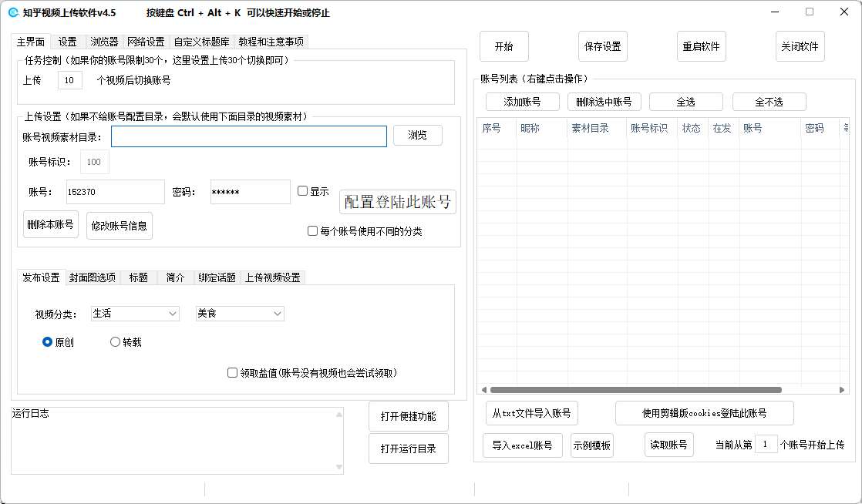Click the 修改账号信息 button
Image resolution: width=862 pixels, height=504 pixels.
120,226
